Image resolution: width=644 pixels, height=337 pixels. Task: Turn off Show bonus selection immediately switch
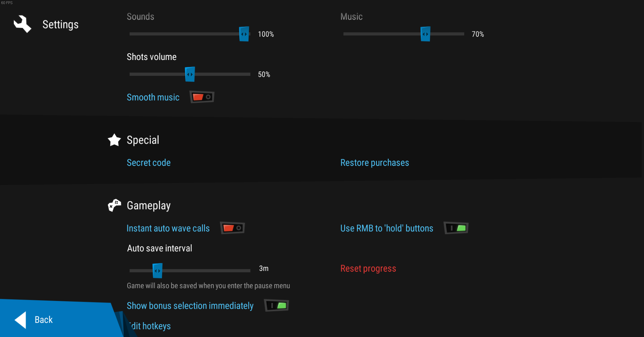point(277,306)
